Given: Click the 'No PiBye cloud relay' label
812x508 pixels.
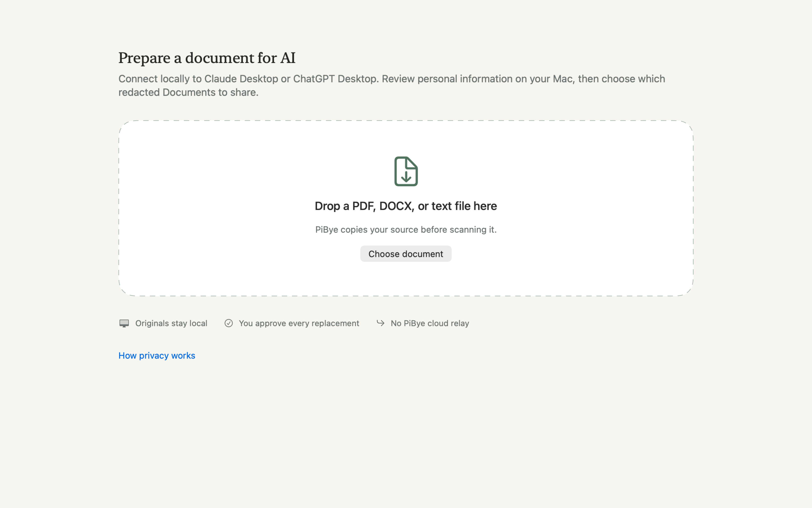Looking at the screenshot, I should [430, 323].
